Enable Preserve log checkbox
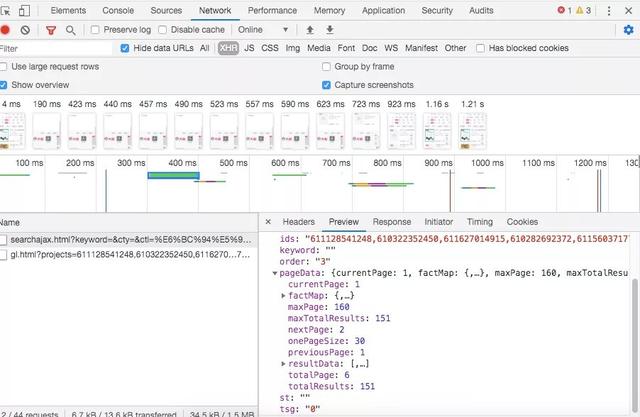The width and height of the screenshot is (640, 417). (95, 30)
